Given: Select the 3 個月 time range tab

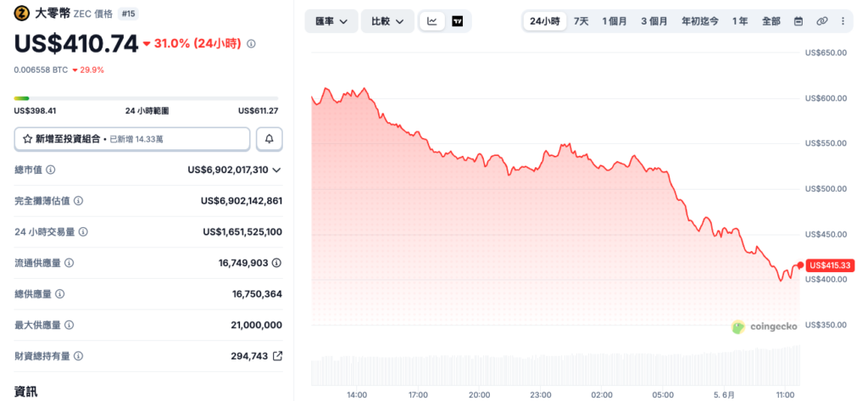Looking at the screenshot, I should pos(654,21).
